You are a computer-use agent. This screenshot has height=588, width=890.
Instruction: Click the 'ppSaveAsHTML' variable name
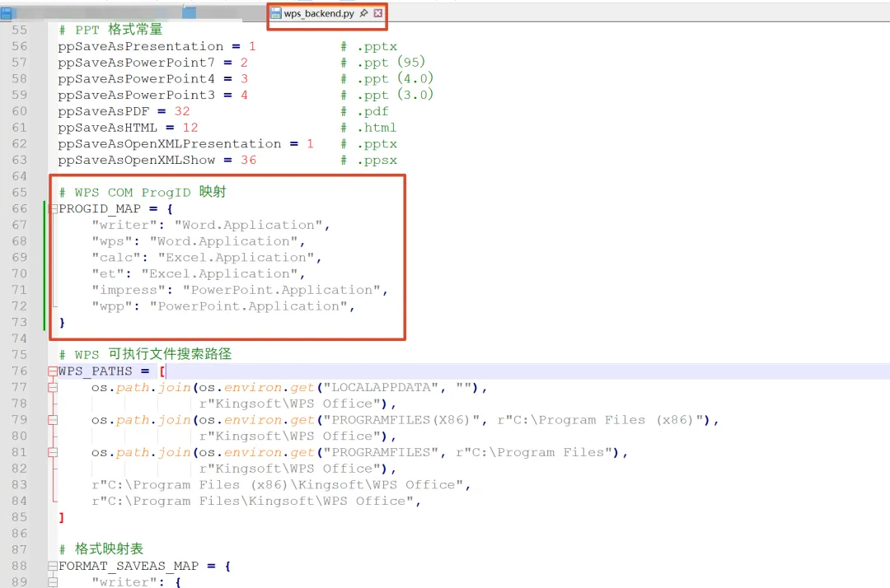click(x=107, y=128)
